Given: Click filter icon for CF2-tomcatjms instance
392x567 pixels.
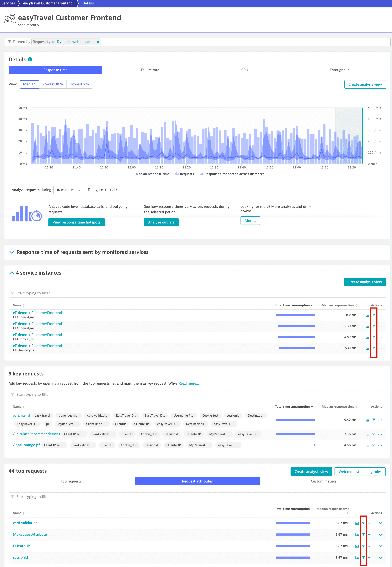Looking at the screenshot, I should click(374, 315).
